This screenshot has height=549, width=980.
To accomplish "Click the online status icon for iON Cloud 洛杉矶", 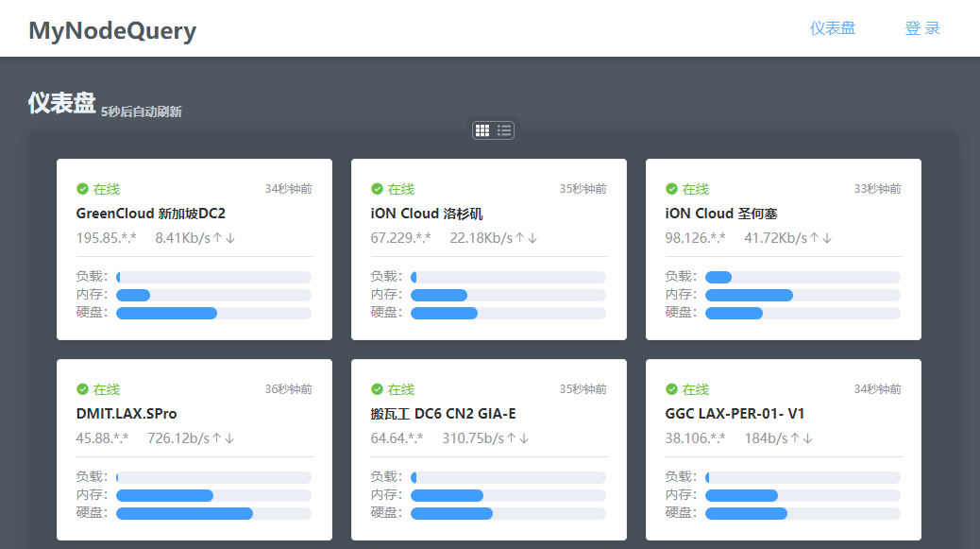I will [377, 189].
